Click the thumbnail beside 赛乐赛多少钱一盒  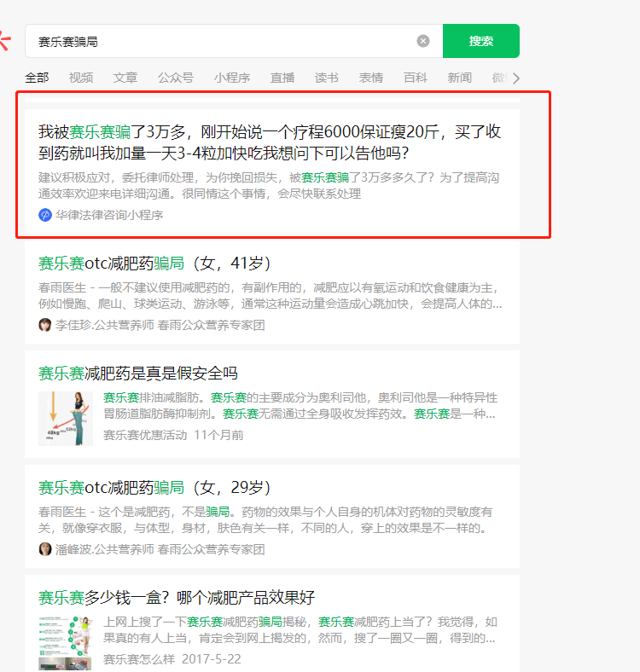pos(66,643)
